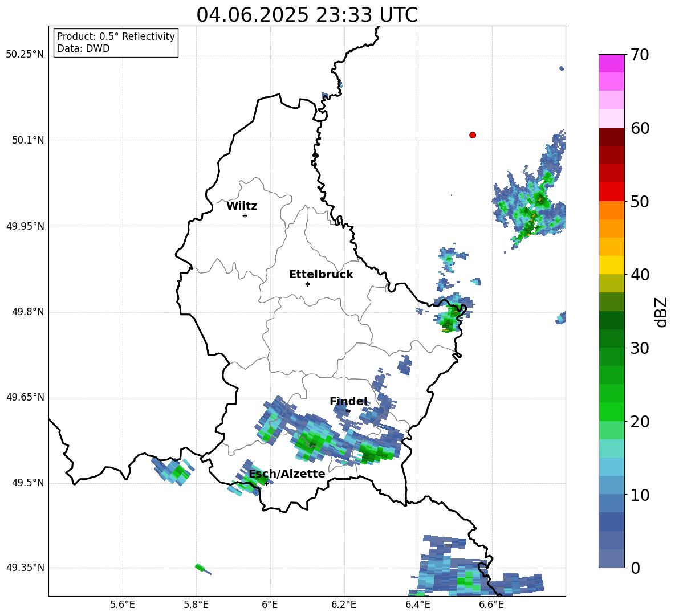Image resolution: width=675 pixels, height=616 pixels.
Task: Click the Data: DWD text
Action: pyautogui.click(x=83, y=48)
